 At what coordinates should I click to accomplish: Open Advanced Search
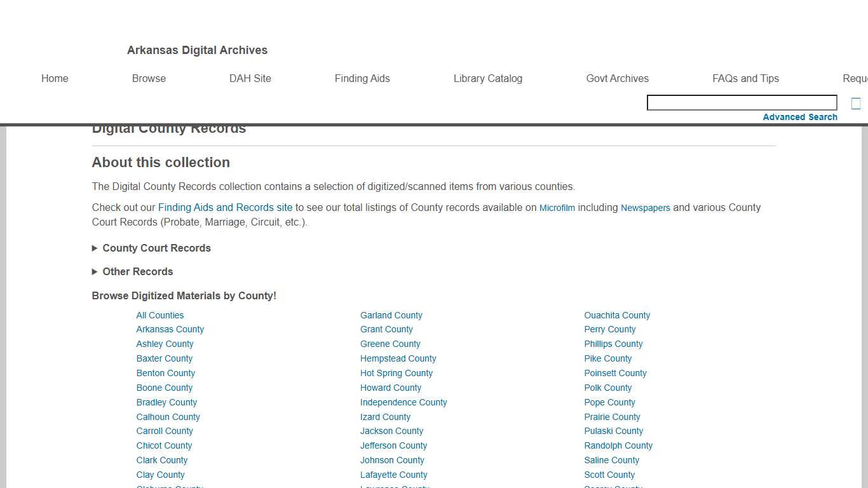pyautogui.click(x=800, y=117)
